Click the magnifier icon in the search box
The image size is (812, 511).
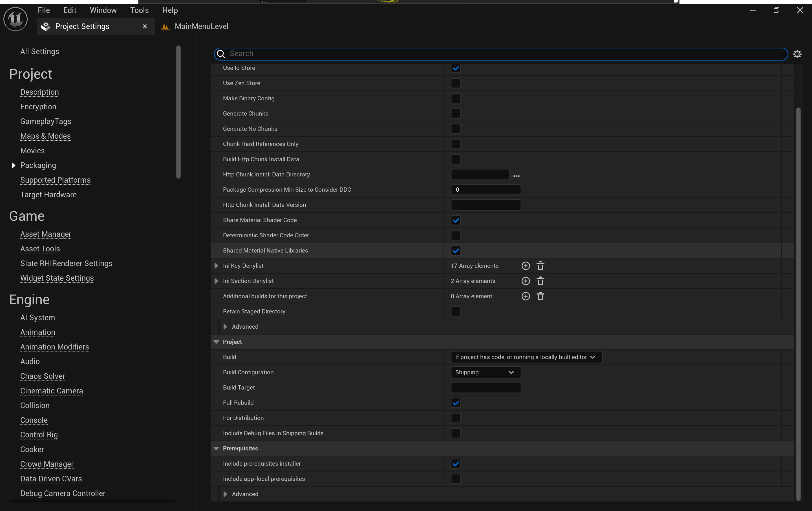[221, 54]
